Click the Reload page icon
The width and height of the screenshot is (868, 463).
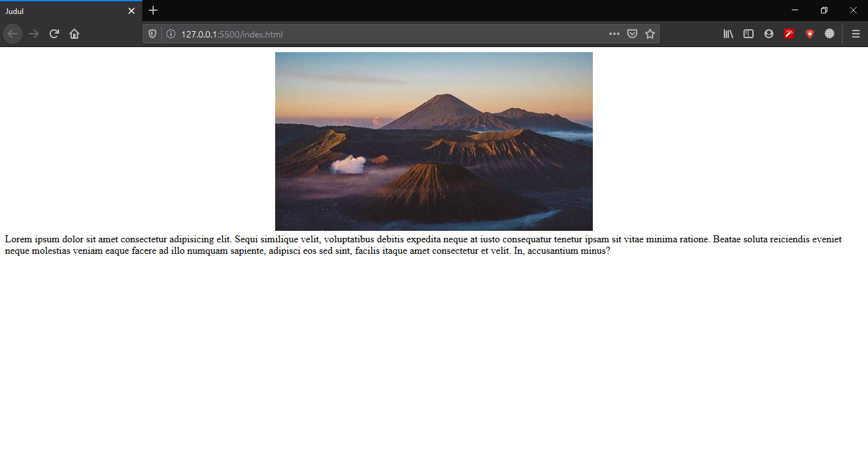[x=53, y=34]
